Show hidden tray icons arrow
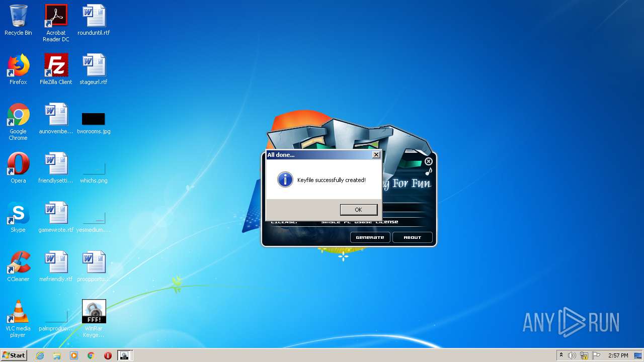Image resolution: width=644 pixels, height=362 pixels. (x=561, y=355)
